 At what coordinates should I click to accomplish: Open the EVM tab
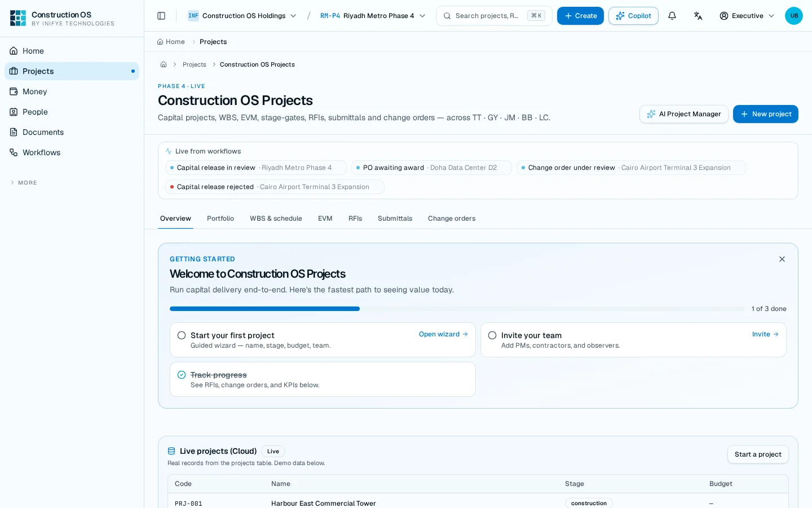tap(325, 218)
